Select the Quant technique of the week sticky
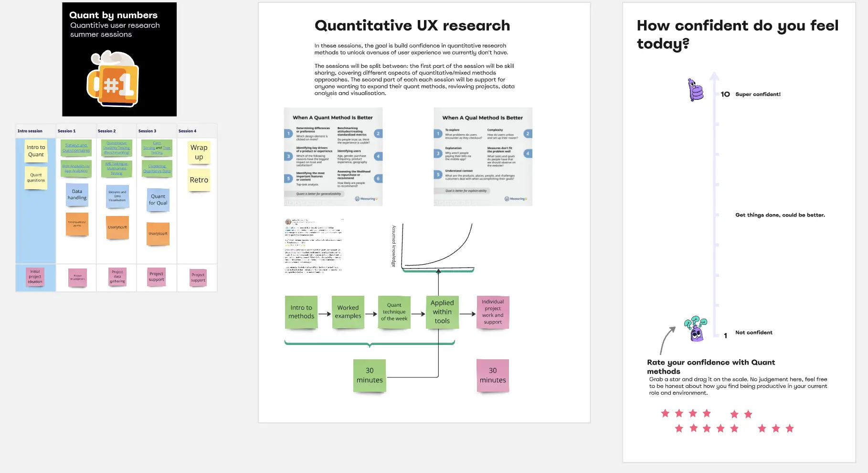 [394, 312]
